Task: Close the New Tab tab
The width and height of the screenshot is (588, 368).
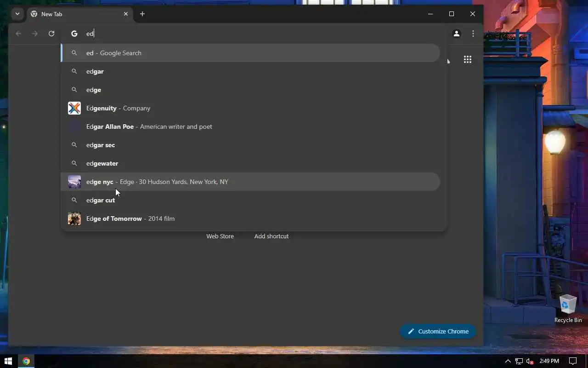Action: pos(126,14)
